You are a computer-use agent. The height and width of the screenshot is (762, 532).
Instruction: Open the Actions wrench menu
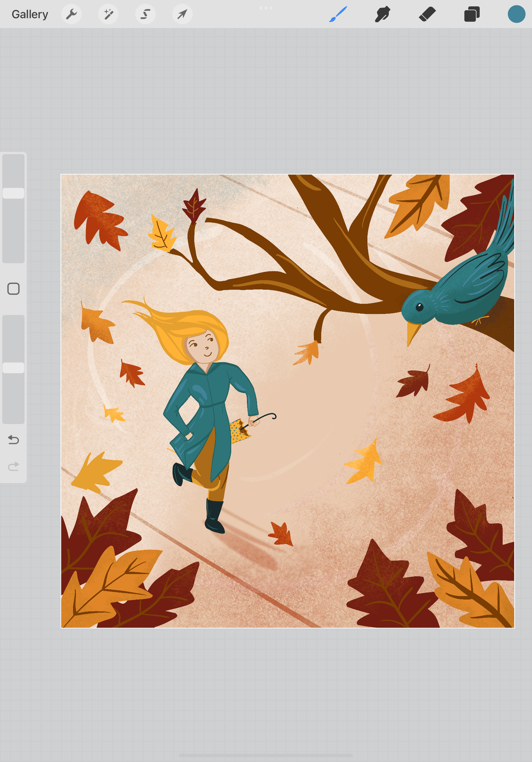pyautogui.click(x=71, y=14)
